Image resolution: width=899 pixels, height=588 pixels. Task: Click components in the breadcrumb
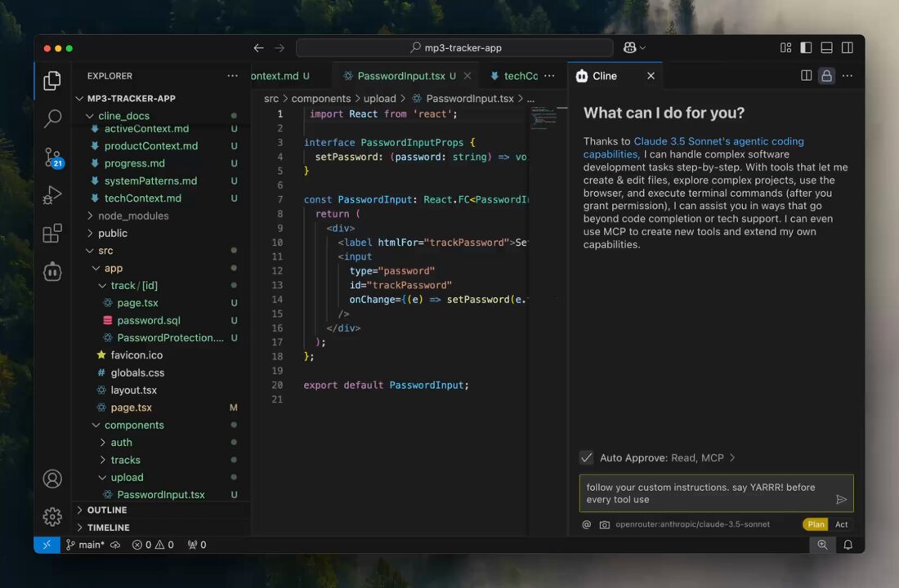click(320, 99)
